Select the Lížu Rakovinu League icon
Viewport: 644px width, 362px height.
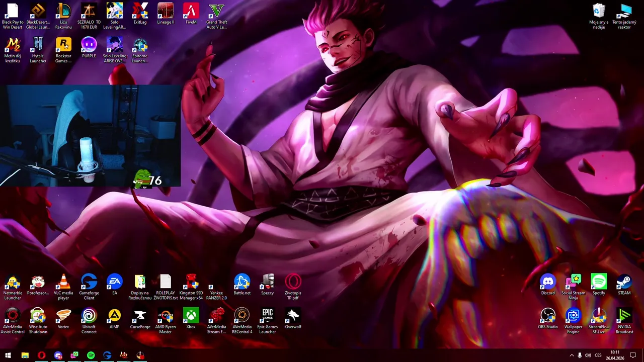63,16
